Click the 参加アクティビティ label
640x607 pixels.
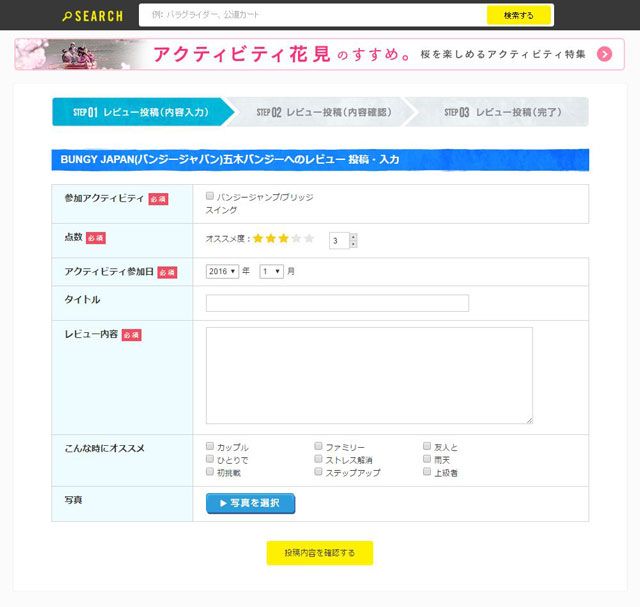point(104,198)
